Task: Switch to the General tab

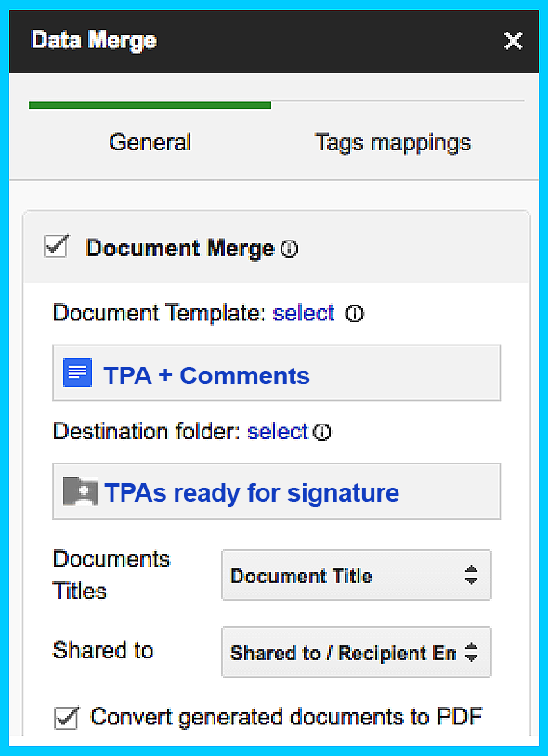Action: [x=150, y=142]
